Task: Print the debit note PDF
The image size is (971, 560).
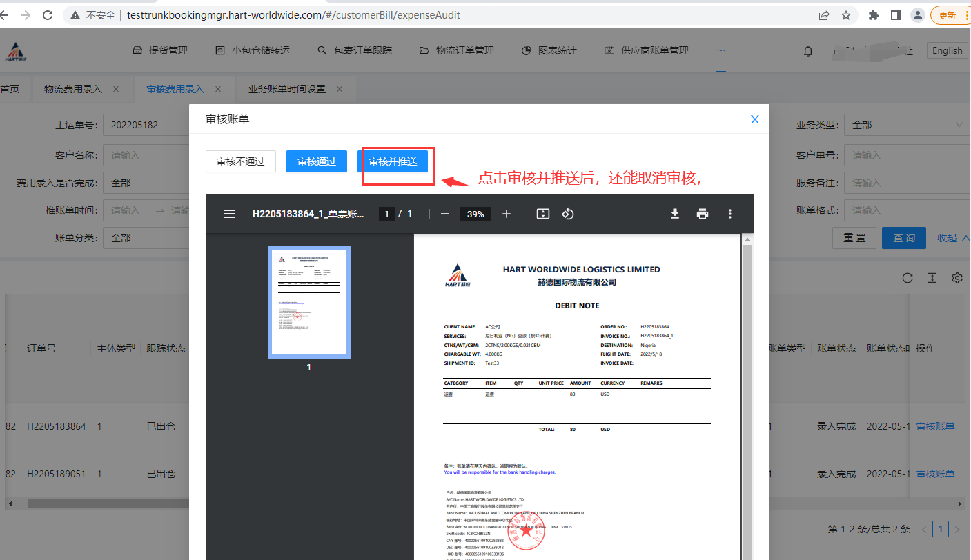Action: tap(703, 214)
